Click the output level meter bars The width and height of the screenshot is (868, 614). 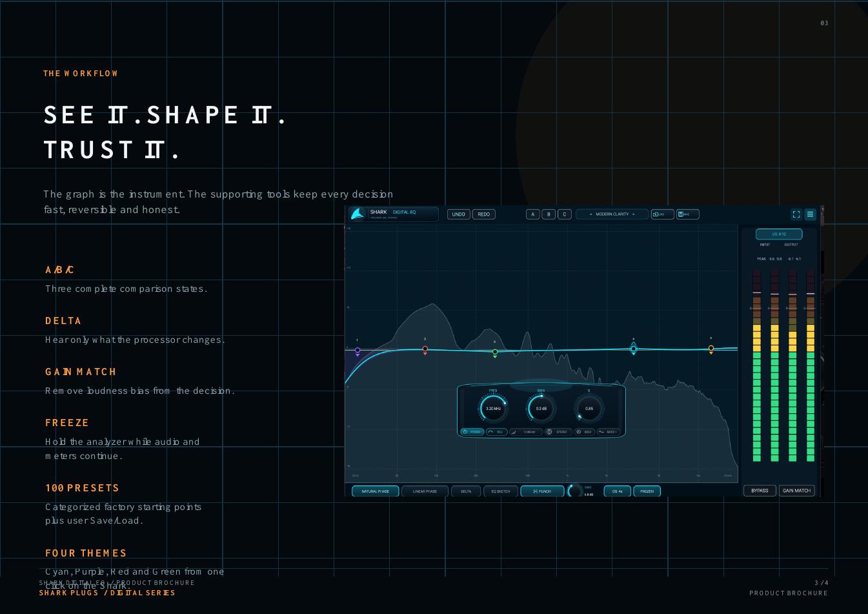(x=801, y=366)
